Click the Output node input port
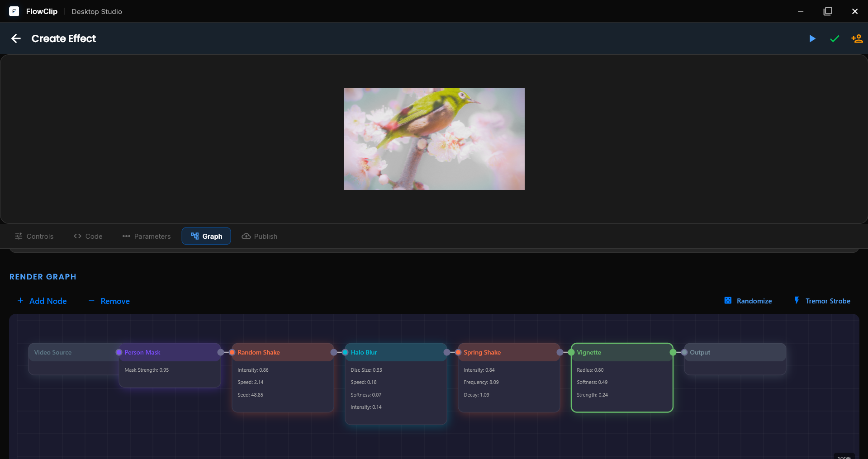Screen dimensions: 868x459 [x=684, y=352]
